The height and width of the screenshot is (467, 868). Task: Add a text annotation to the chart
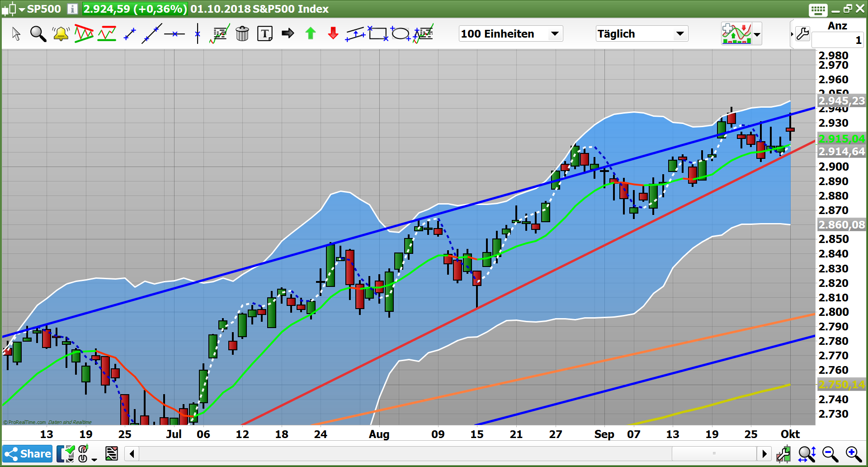[x=265, y=34]
